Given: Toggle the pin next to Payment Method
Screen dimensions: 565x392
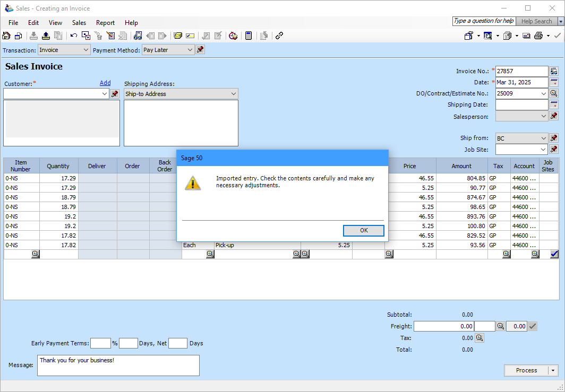Looking at the screenshot, I should (200, 50).
